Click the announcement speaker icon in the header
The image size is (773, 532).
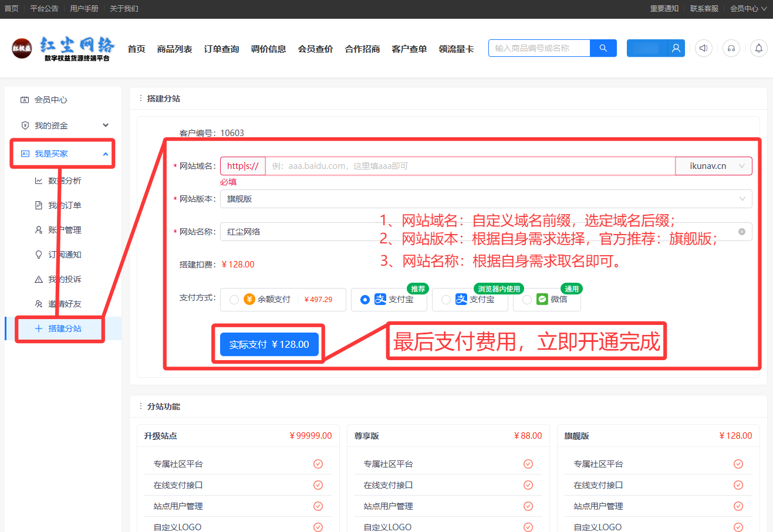pyautogui.click(x=703, y=48)
